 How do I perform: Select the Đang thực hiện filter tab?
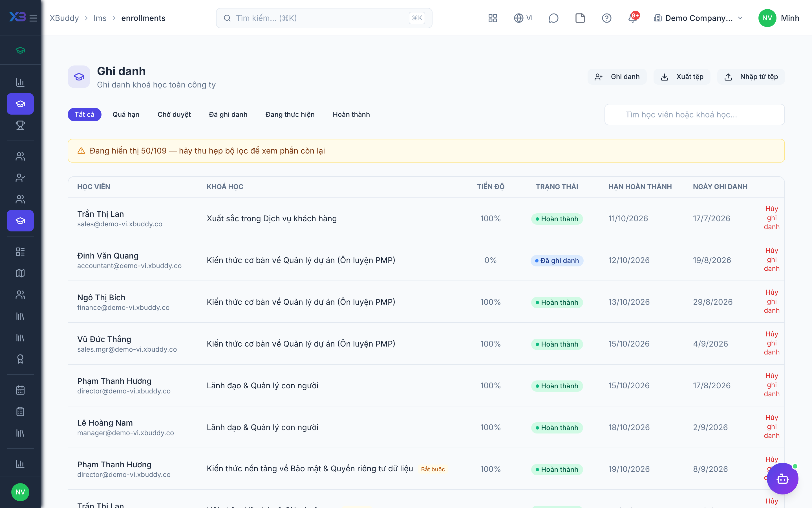tap(290, 115)
